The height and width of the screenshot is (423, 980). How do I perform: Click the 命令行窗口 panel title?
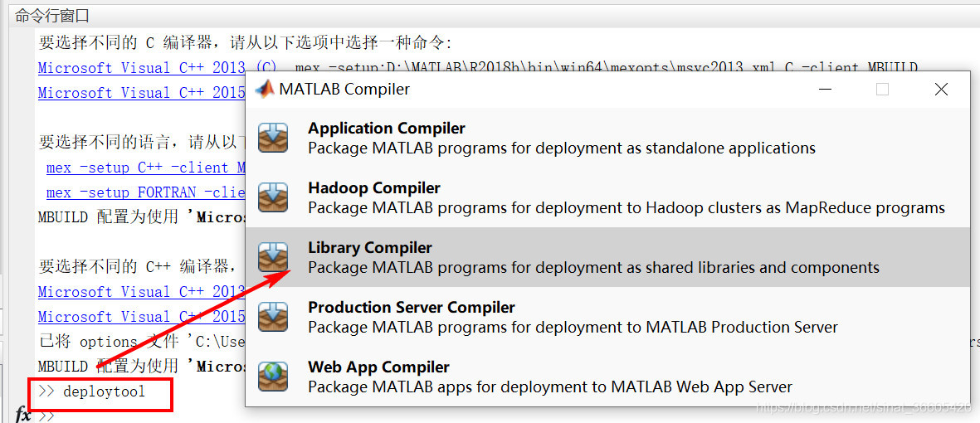(x=52, y=16)
